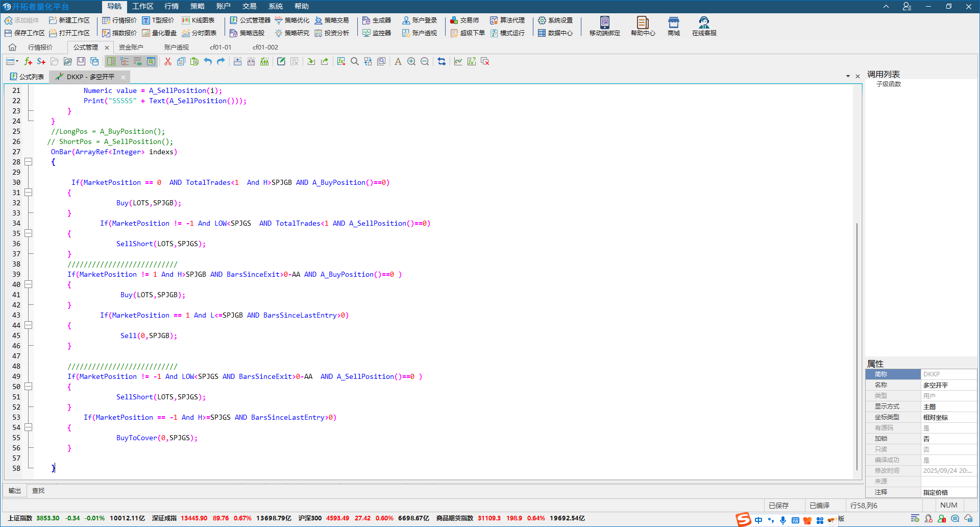Screen dimensions: 980x527
Task: Click the zoom in magnifier icon
Action: [x=411, y=61]
